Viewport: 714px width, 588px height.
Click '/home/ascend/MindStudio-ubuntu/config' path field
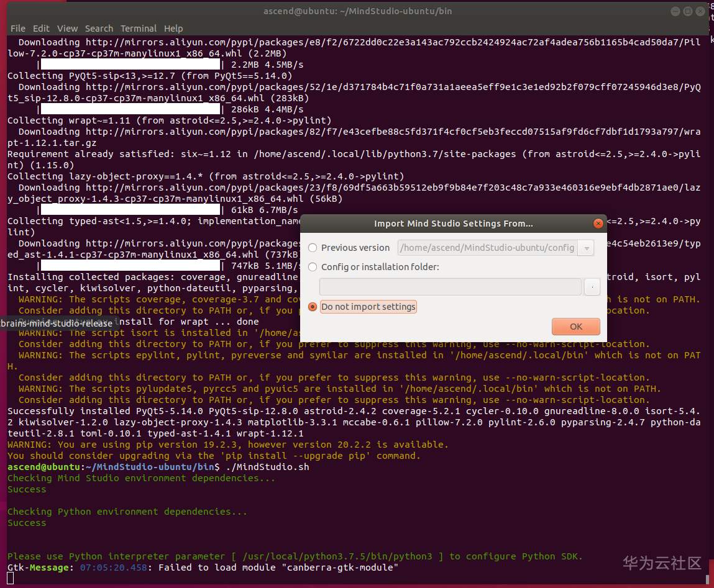tap(488, 248)
